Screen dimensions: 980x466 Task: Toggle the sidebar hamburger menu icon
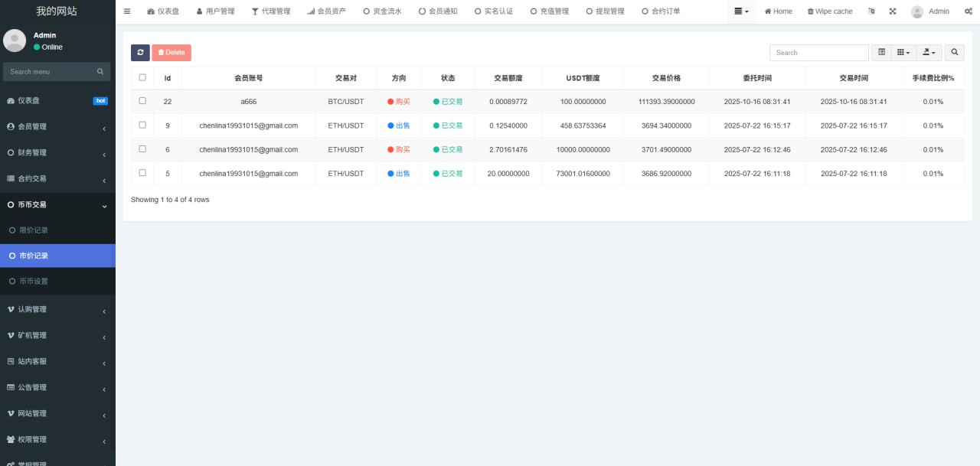pyautogui.click(x=127, y=11)
